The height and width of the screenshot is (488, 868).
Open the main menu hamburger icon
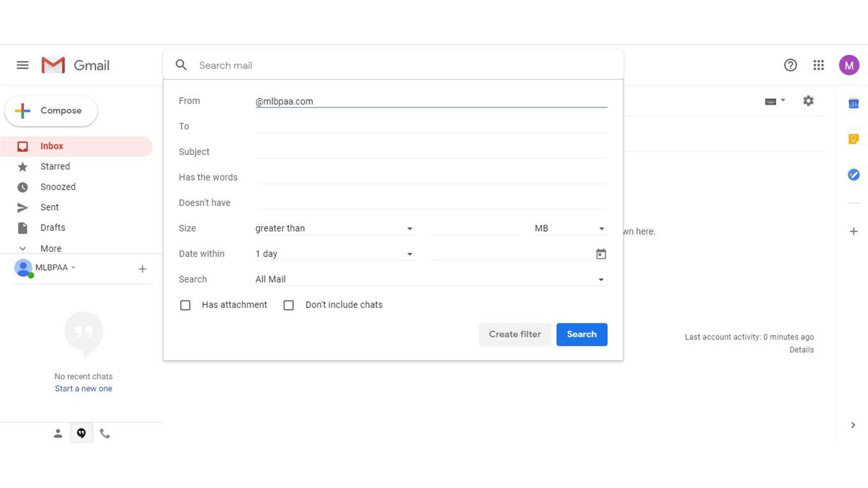coord(22,65)
